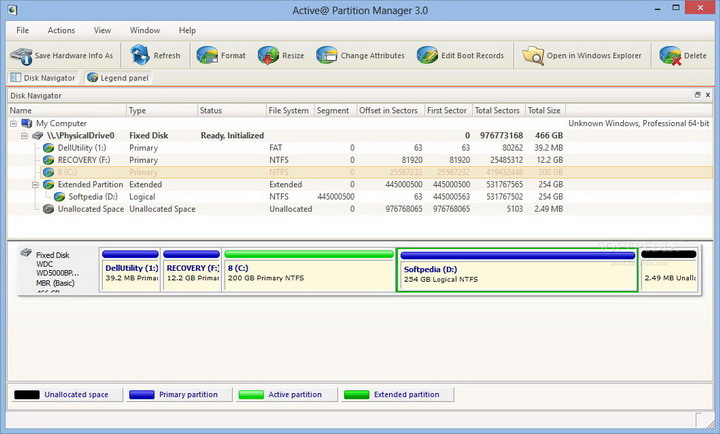This screenshot has width=720, height=434.
Task: Click the Delete partition icon
Action: [670, 56]
